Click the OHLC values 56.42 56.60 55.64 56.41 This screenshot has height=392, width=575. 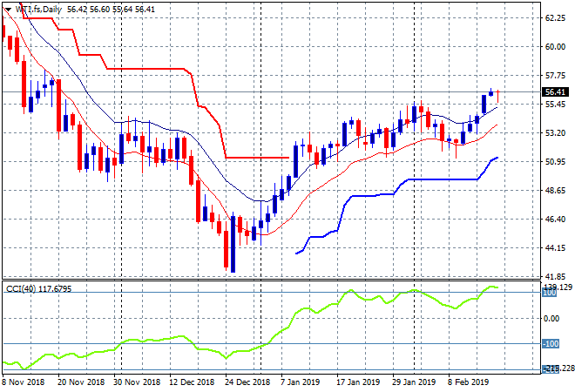[x=112, y=10]
